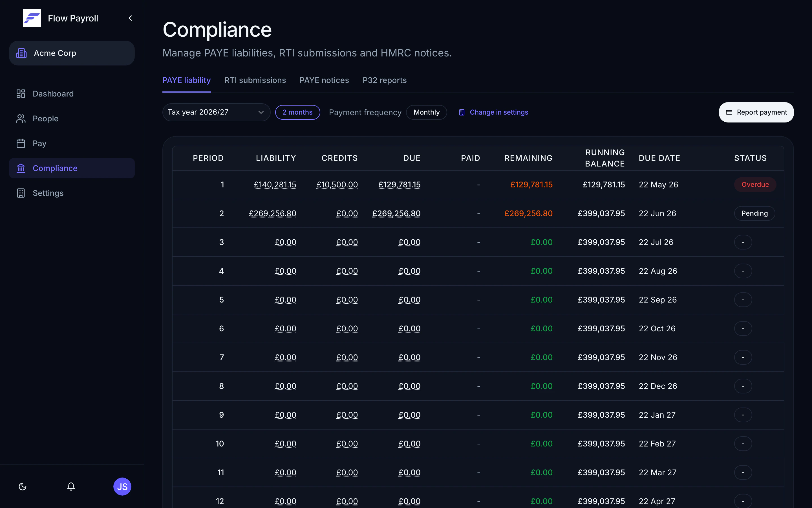
Task: Click the 2 months badge
Action: click(x=298, y=112)
